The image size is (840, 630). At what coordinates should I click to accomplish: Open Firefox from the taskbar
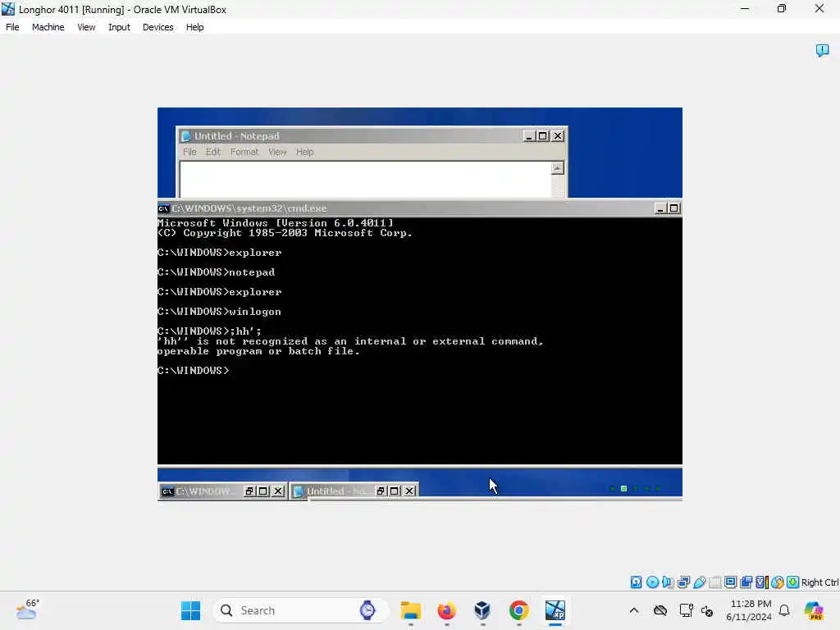click(447, 610)
